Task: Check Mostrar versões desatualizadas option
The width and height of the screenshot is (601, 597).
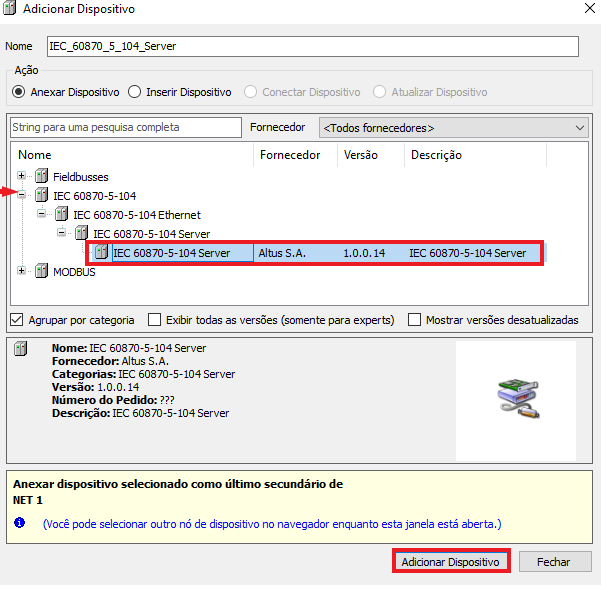Action: (x=414, y=320)
